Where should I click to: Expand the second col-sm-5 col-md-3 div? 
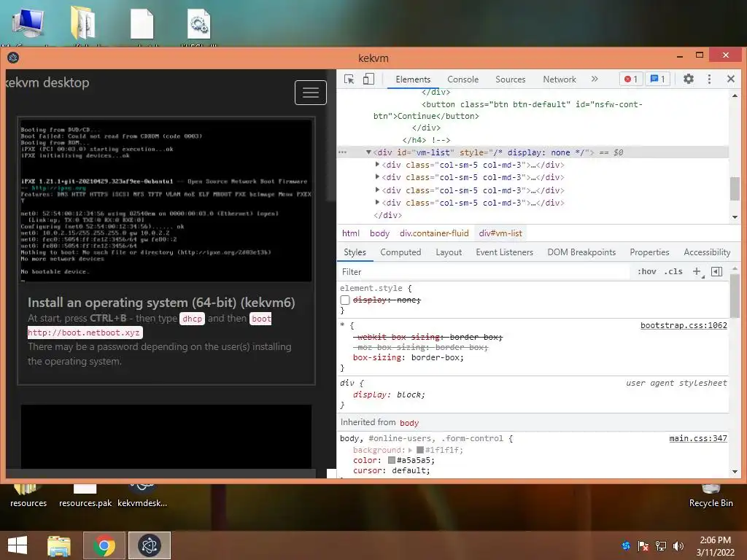point(377,176)
